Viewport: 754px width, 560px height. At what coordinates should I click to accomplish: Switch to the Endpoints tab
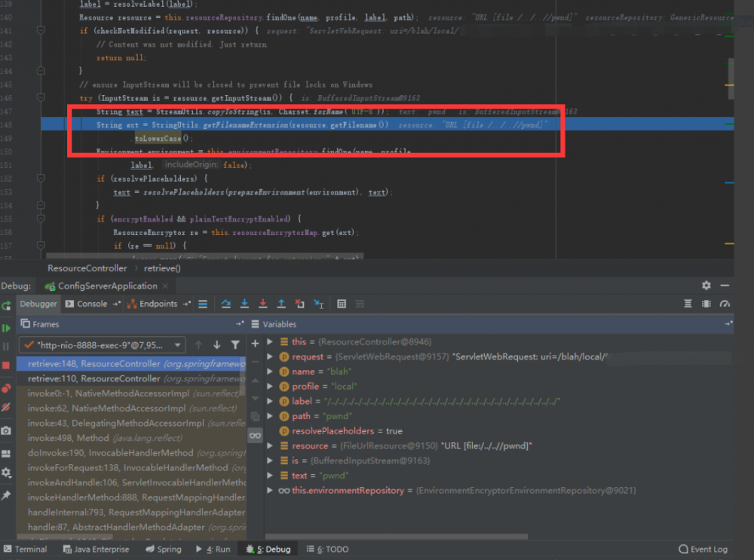(158, 304)
